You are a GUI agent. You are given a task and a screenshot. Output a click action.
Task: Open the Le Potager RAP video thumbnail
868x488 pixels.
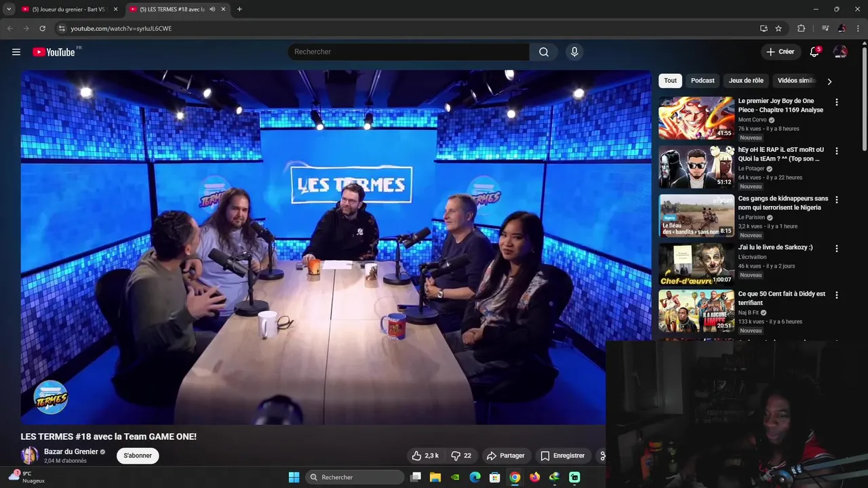[696, 167]
